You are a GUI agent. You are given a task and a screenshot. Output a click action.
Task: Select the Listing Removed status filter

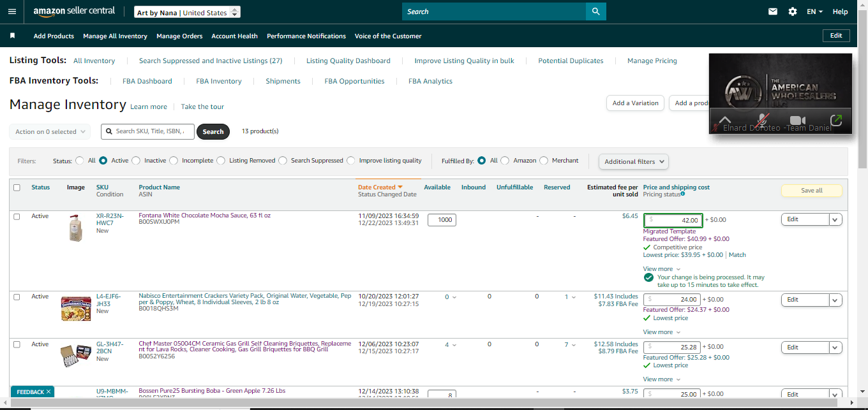pos(221,161)
